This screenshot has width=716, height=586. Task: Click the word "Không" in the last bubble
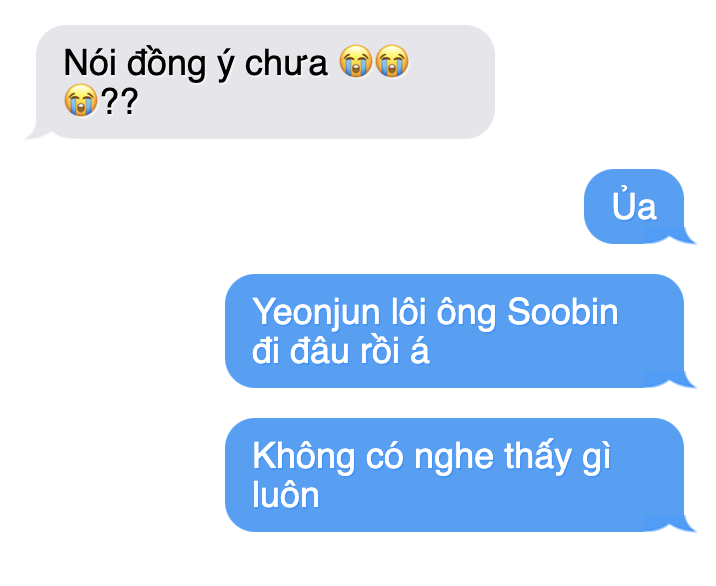[x=304, y=456]
